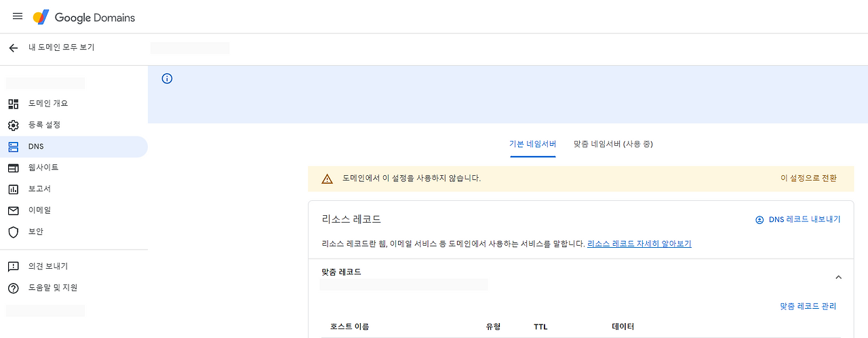
Task: Select the 기본 네임서버 tab
Action: point(533,144)
